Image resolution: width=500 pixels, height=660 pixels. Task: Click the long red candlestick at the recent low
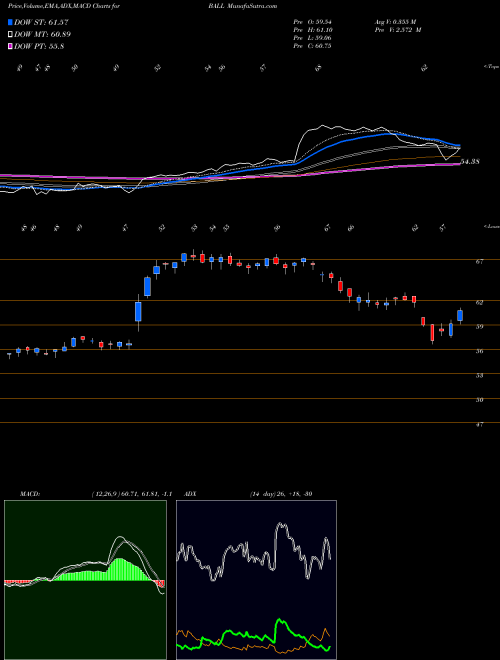pos(432,333)
